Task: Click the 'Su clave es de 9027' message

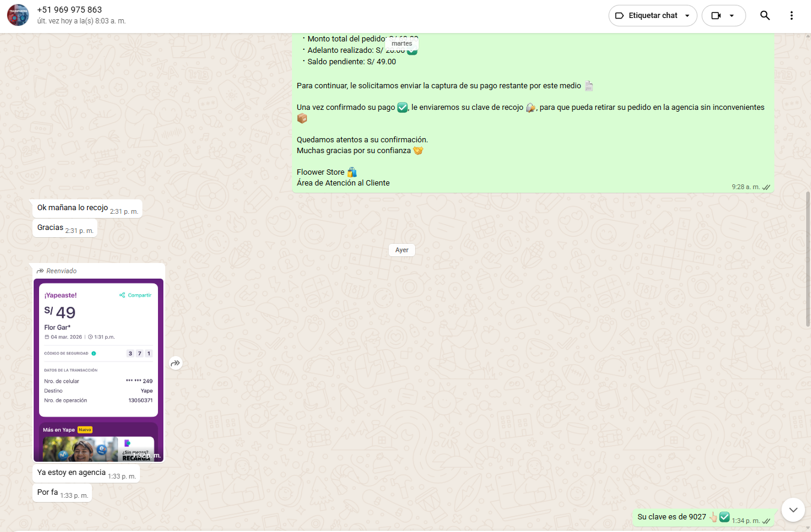Action: point(671,517)
